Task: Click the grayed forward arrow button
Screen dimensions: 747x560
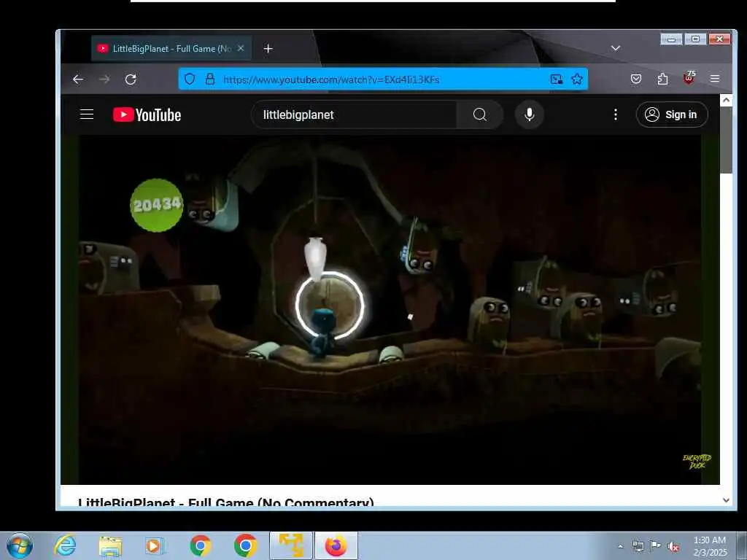Action: (104, 79)
